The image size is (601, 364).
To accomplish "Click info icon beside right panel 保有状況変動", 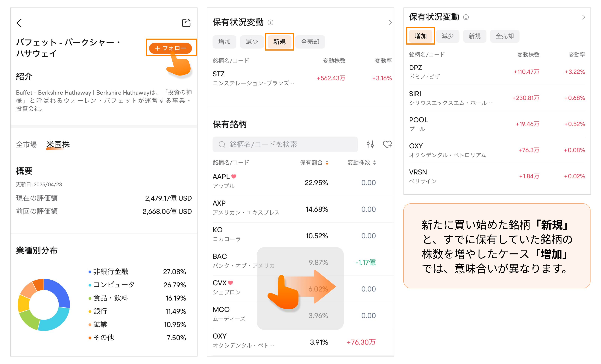I will [466, 17].
